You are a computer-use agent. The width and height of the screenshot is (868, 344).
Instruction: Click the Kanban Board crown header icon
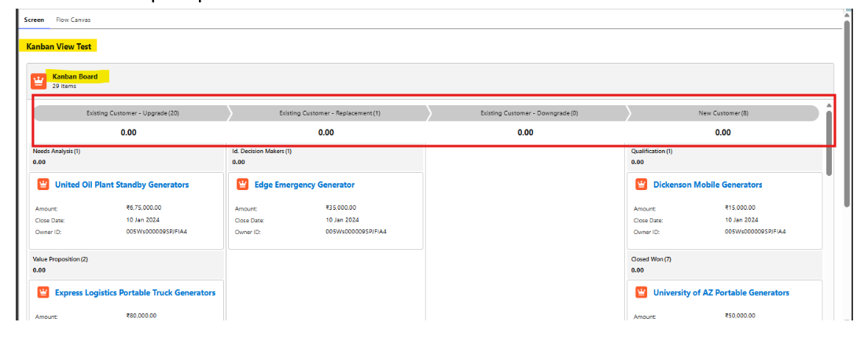click(x=38, y=81)
